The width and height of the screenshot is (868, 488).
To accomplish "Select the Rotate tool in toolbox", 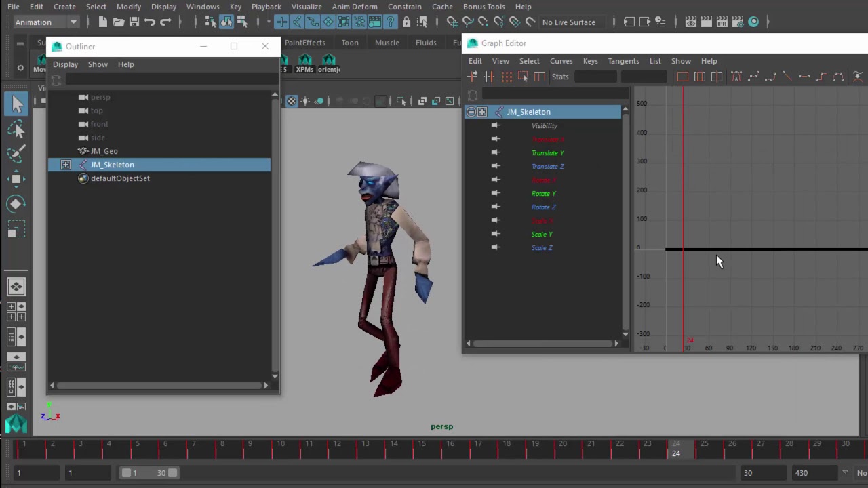I will [16, 203].
